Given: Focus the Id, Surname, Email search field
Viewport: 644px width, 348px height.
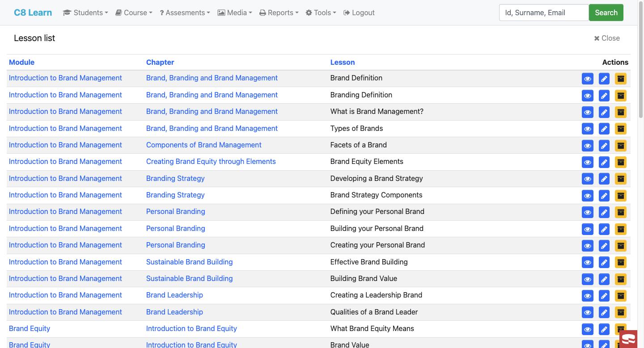Looking at the screenshot, I should (544, 13).
